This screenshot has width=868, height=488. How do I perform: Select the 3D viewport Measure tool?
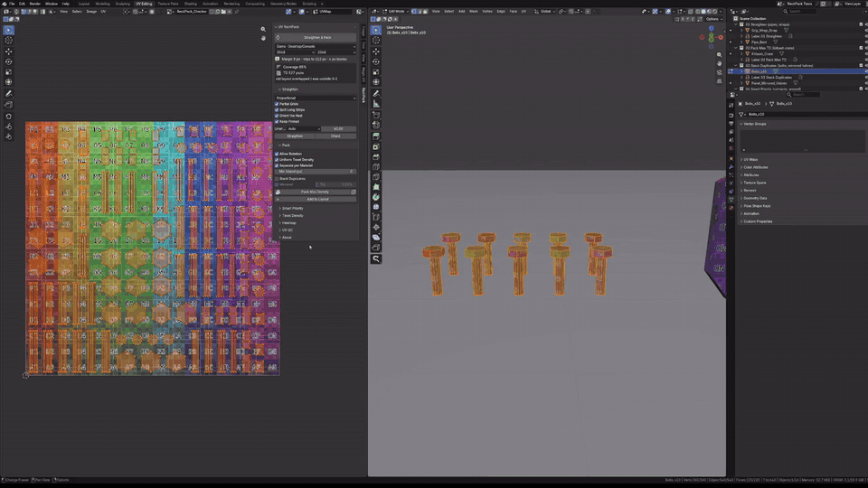(376, 104)
